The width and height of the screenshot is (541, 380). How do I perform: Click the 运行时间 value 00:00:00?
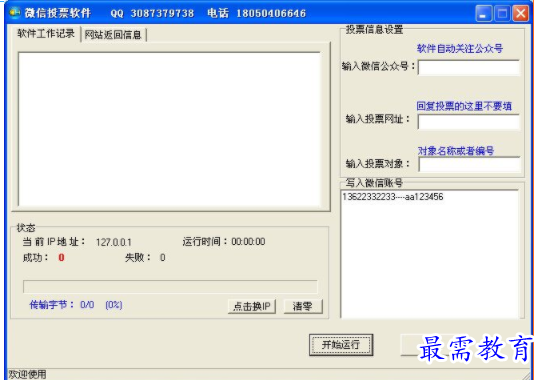tap(248, 242)
